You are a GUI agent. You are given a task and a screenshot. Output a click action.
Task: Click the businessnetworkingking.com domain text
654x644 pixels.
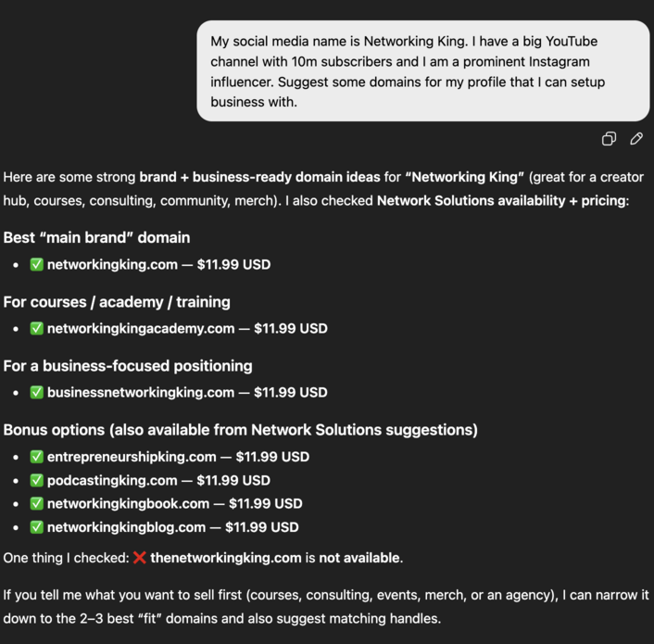pos(141,392)
